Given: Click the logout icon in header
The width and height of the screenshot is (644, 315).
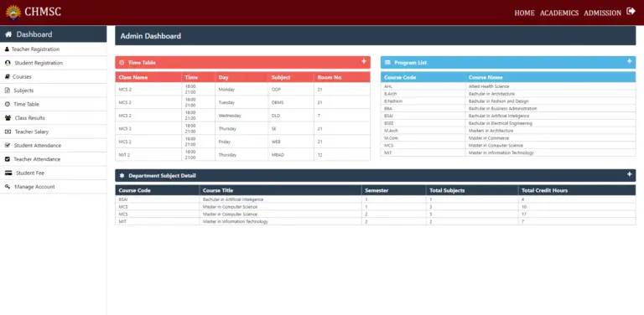Looking at the screenshot, I should point(631,12).
